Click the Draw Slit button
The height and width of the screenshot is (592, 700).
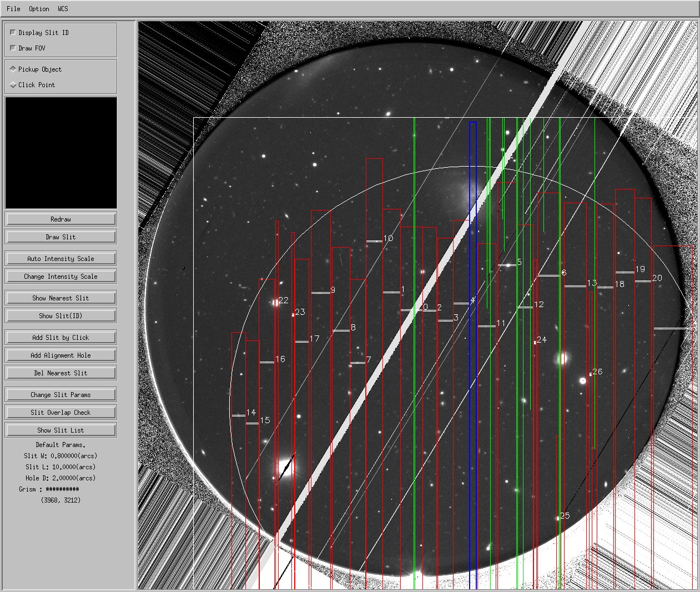(61, 237)
